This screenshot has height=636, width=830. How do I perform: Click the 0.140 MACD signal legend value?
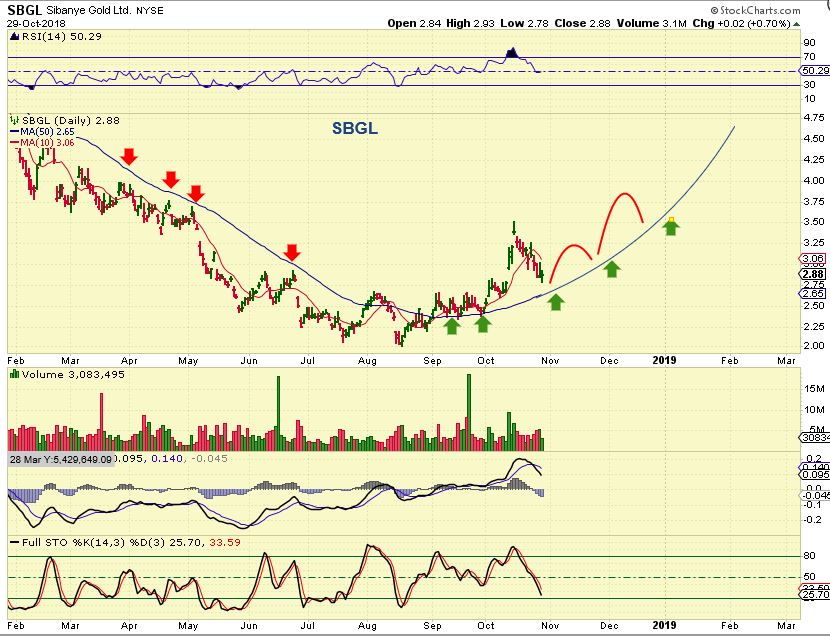pos(167,459)
